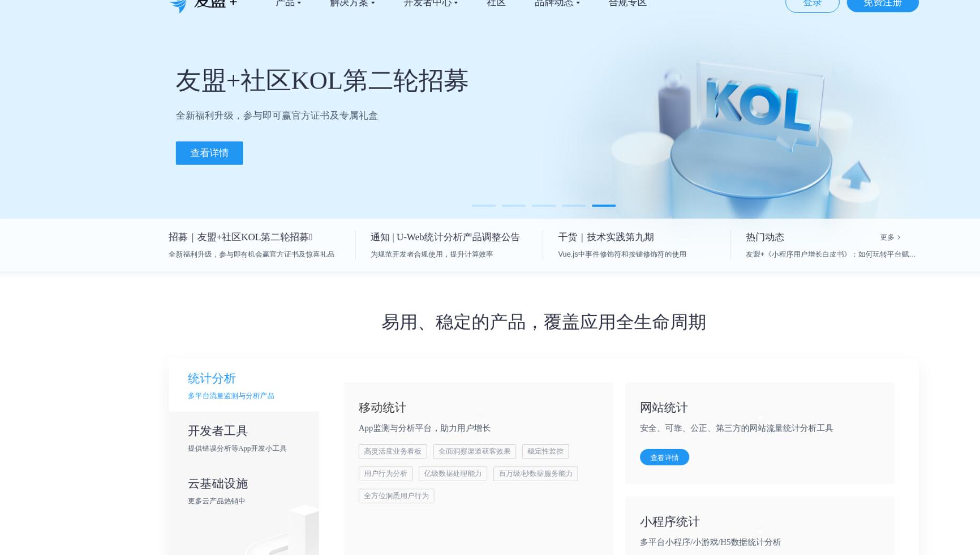
Task: Click the 友盟+ logo icon
Action: [178, 5]
